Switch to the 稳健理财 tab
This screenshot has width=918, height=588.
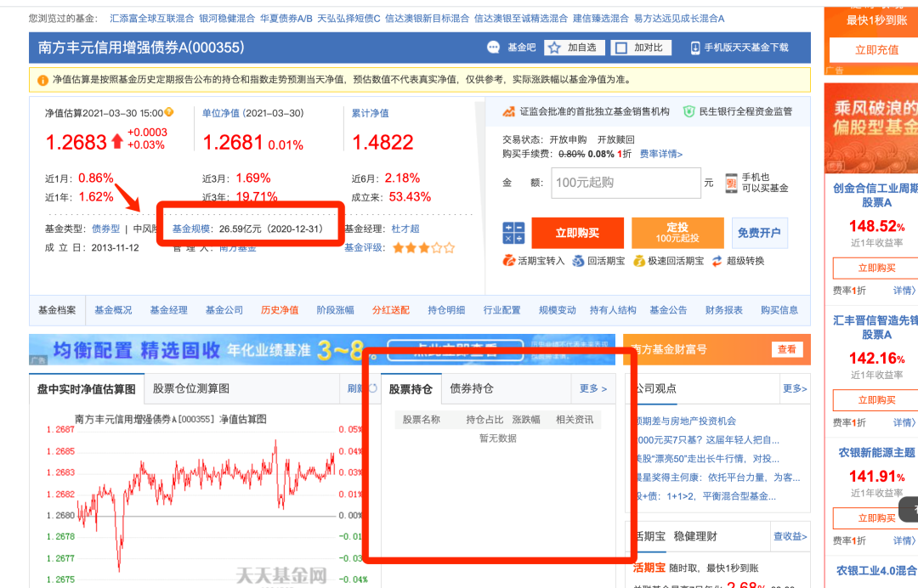(x=695, y=536)
